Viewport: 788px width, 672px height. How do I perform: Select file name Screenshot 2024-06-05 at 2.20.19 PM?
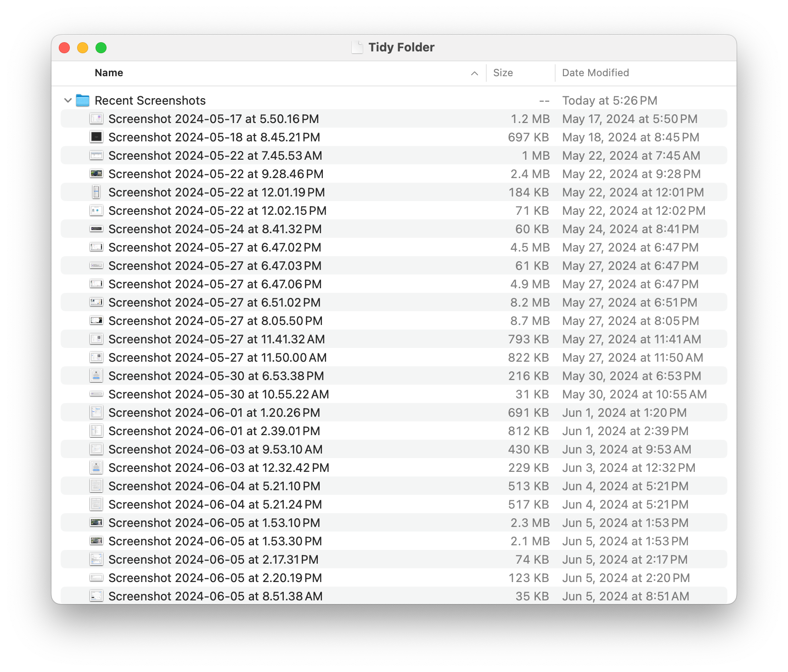215,578
